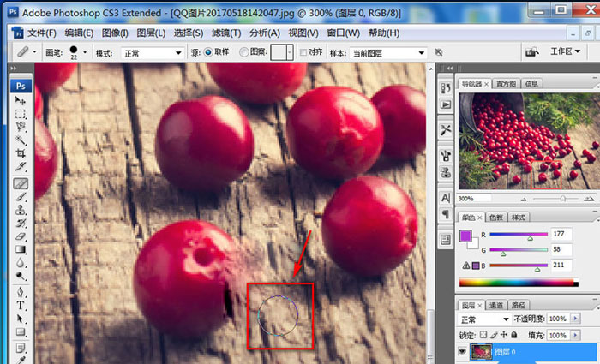Open the 填充 slider arrow
The width and height of the screenshot is (600, 364).
click(x=575, y=335)
